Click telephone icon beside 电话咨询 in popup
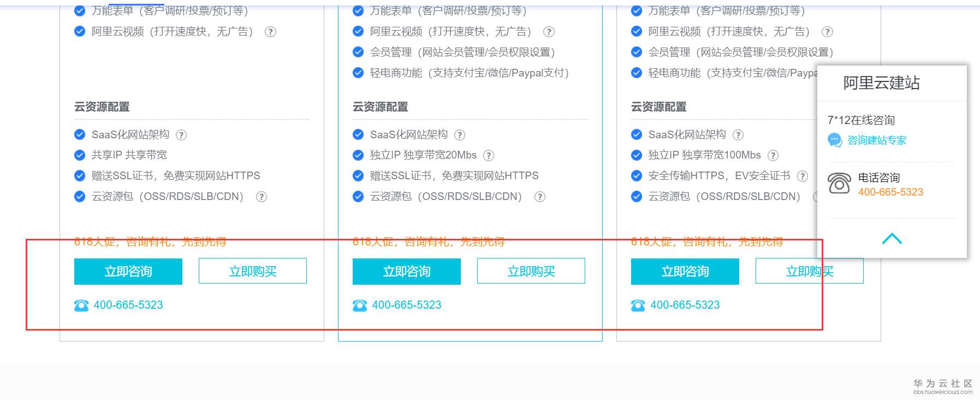Image resolution: width=980 pixels, height=400 pixels. coord(840,184)
